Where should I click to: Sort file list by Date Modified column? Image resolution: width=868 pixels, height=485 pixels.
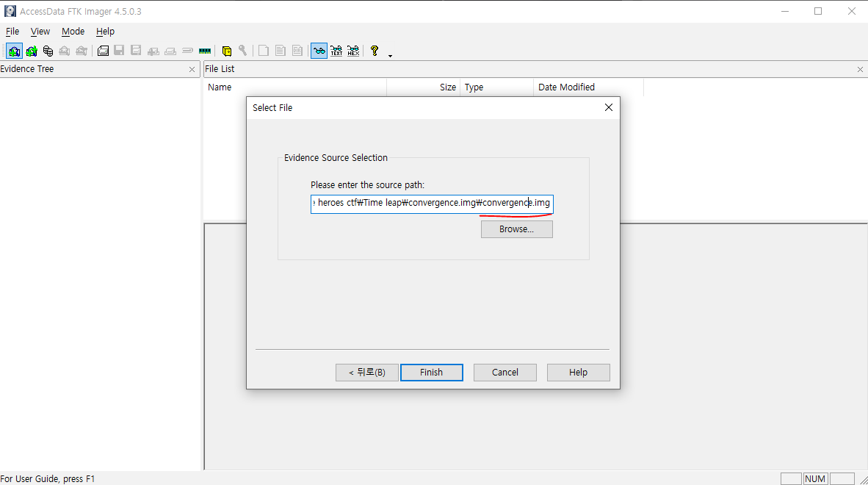[x=589, y=87]
